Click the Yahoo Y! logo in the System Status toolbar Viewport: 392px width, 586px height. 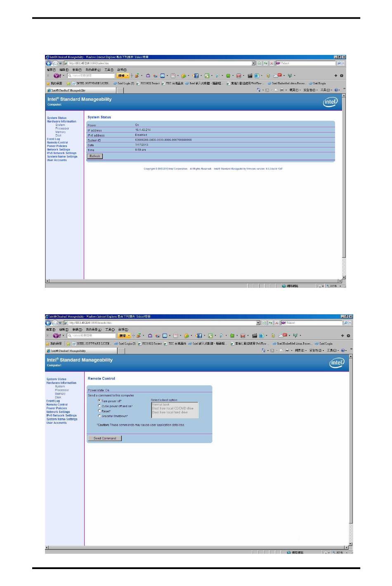coord(57,75)
